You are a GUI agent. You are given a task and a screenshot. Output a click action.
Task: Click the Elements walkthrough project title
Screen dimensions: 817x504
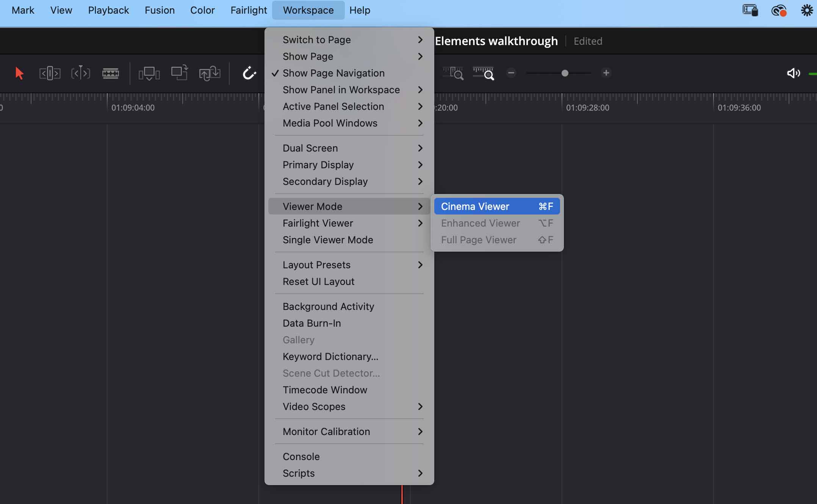point(496,41)
